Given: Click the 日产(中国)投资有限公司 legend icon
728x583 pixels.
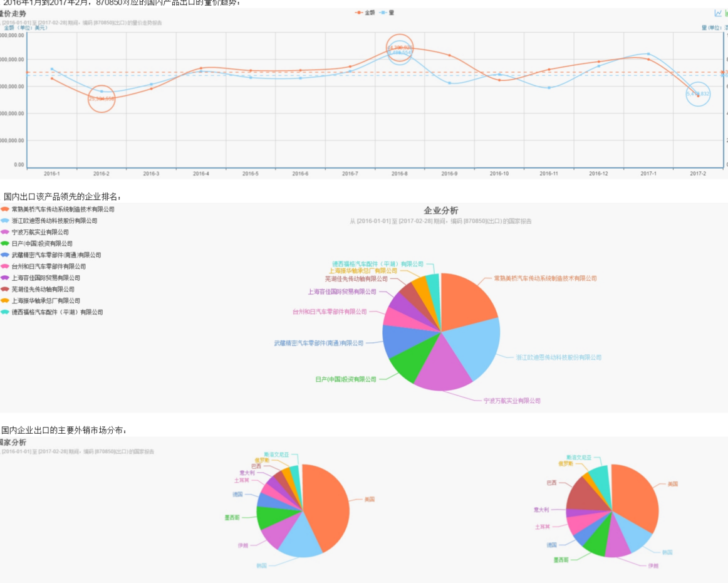Looking at the screenshot, I should tap(5, 243).
